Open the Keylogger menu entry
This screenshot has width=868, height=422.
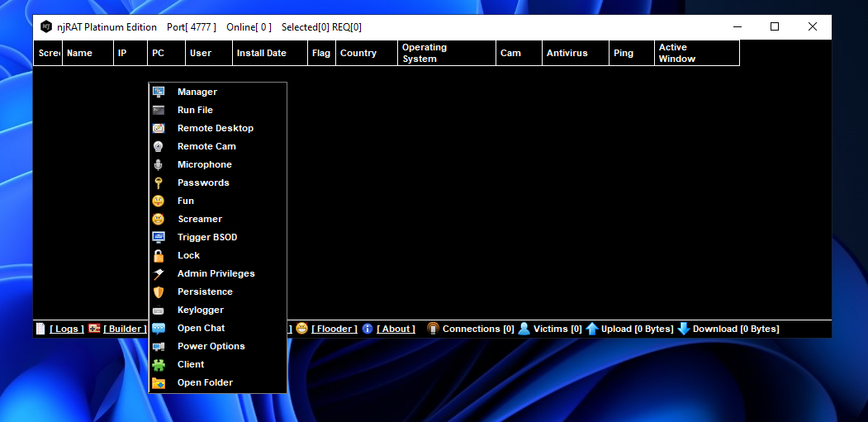click(217, 311)
